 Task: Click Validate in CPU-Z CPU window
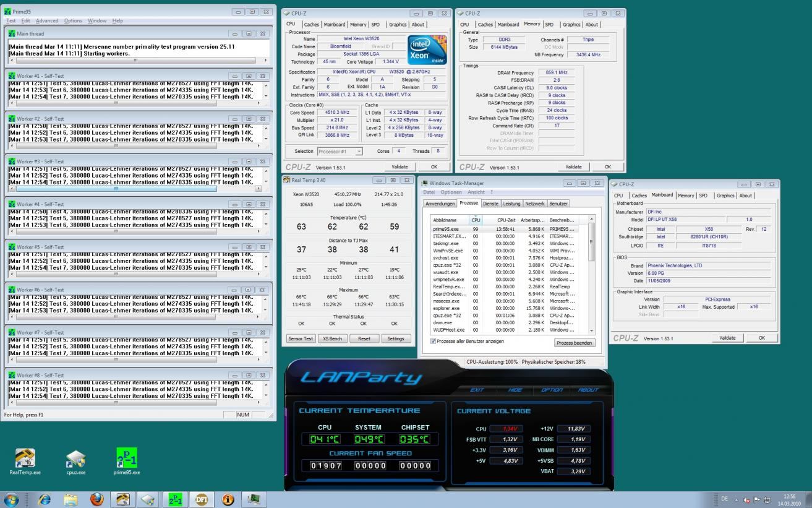click(400, 167)
